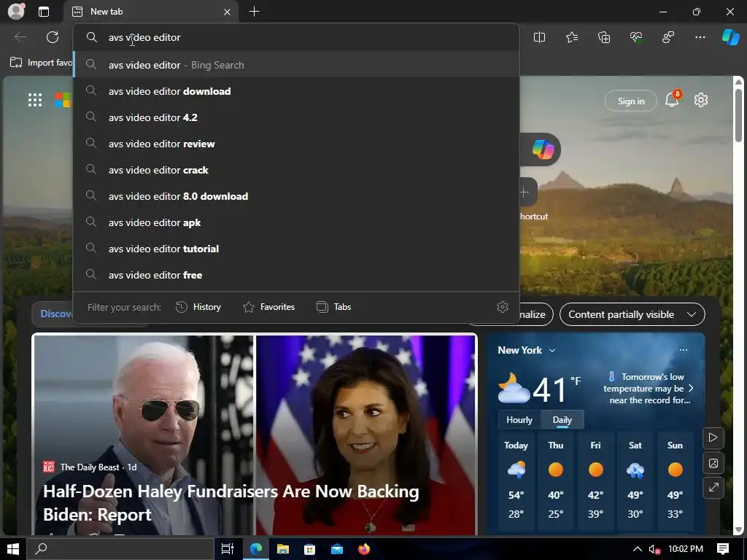Image resolution: width=747 pixels, height=560 pixels.
Task: Click Import favorites on the bookmarks bar
Action: click(42, 63)
